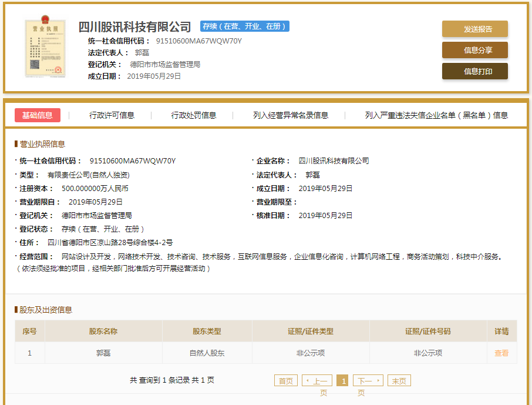
Task: Click the 发送报告 button
Action: 474,29
